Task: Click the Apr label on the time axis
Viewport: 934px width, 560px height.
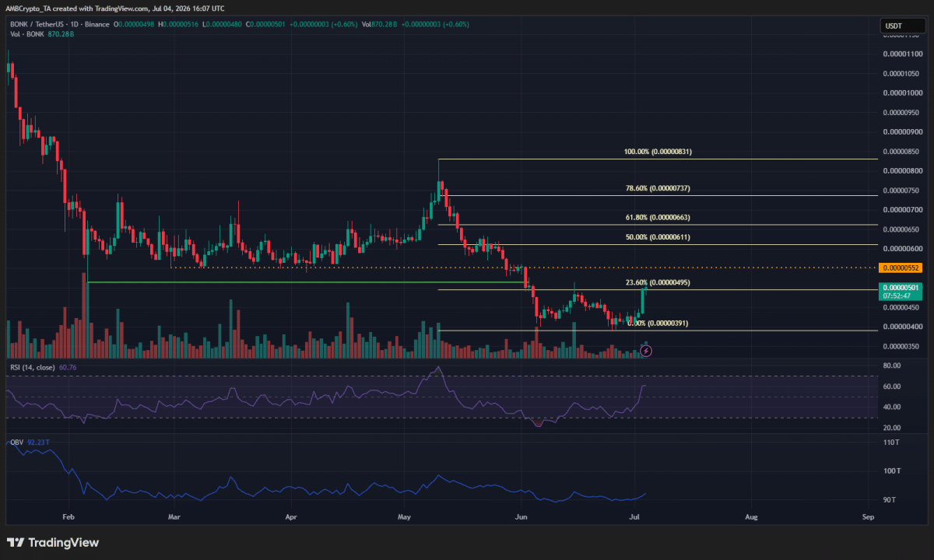Action: [x=292, y=516]
